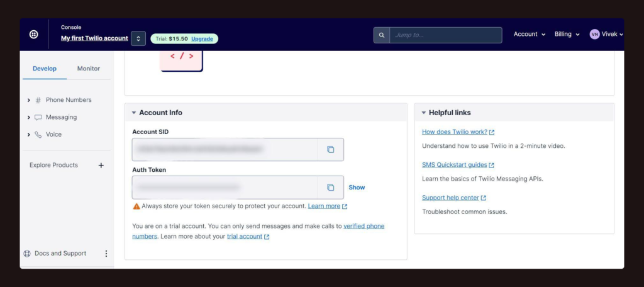The image size is (644, 287).
Task: Expand the Voice section
Action: tap(29, 135)
